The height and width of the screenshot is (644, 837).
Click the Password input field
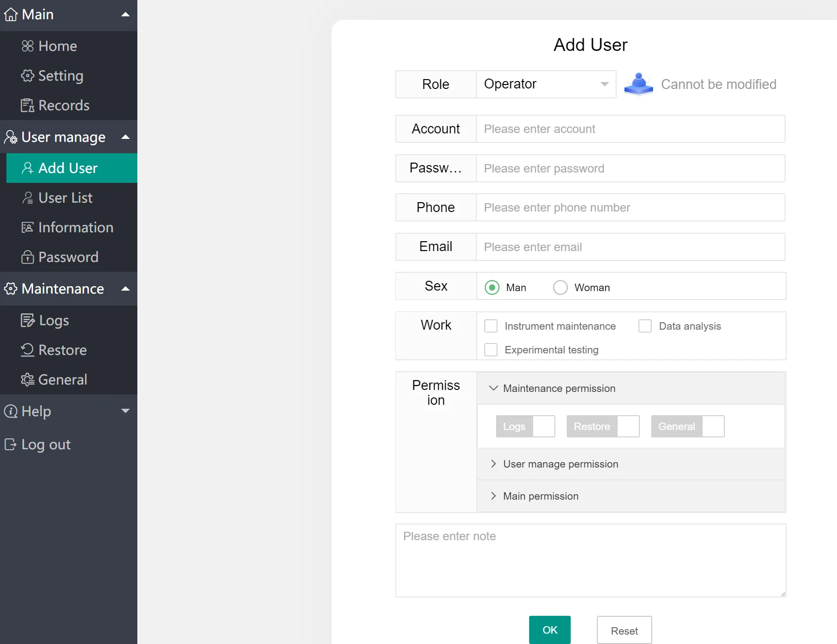pyautogui.click(x=630, y=169)
